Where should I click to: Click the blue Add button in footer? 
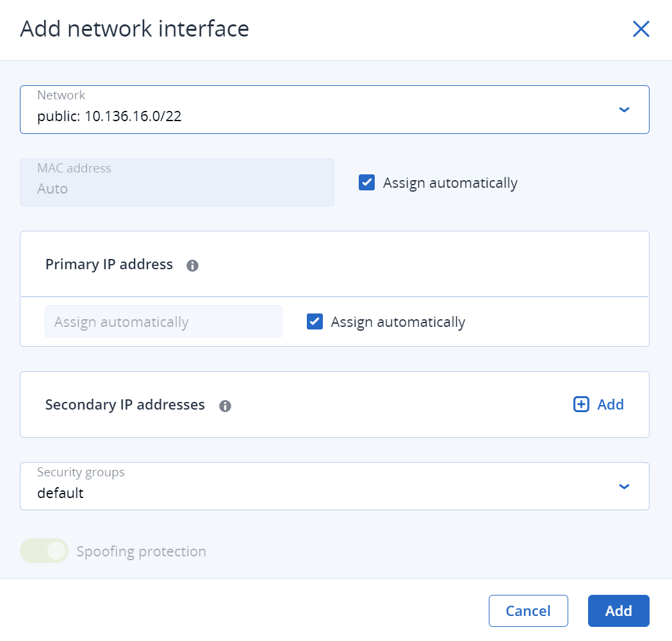[x=618, y=611]
